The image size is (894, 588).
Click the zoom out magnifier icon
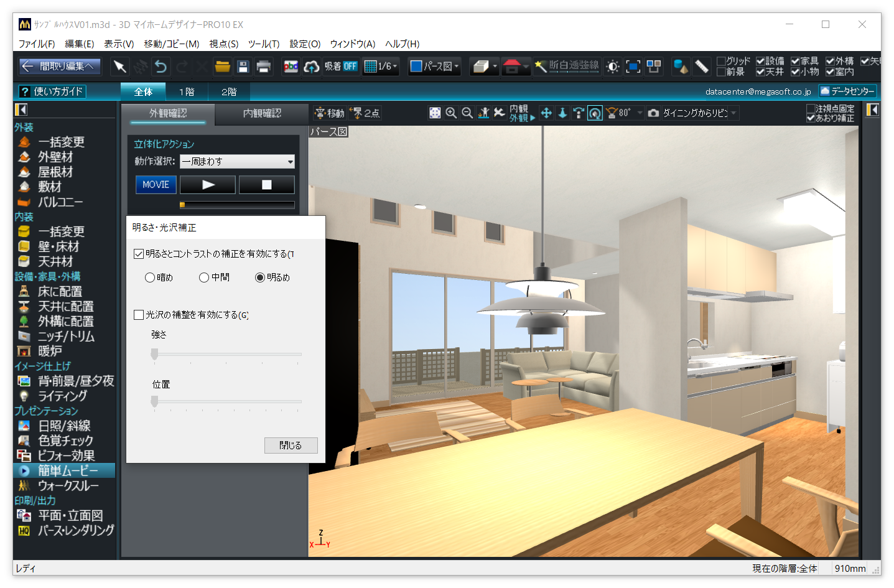(x=467, y=113)
